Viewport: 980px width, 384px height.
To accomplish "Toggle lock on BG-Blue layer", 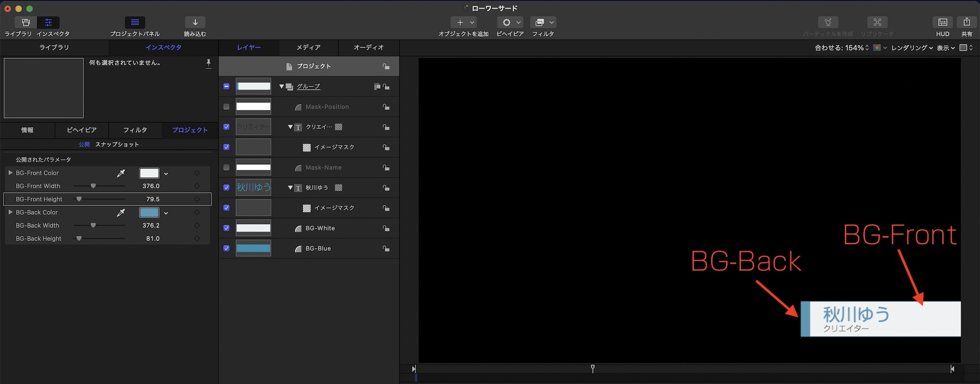I will (386, 249).
